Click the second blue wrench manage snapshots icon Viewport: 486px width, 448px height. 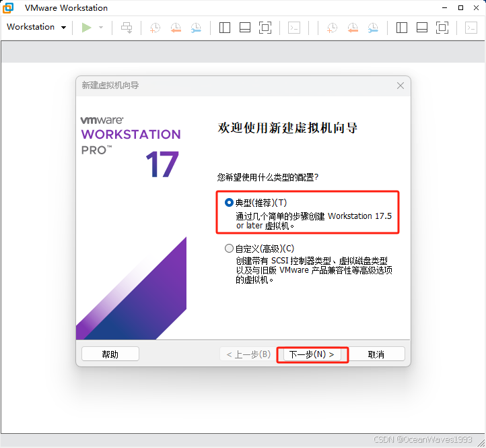coord(373,28)
